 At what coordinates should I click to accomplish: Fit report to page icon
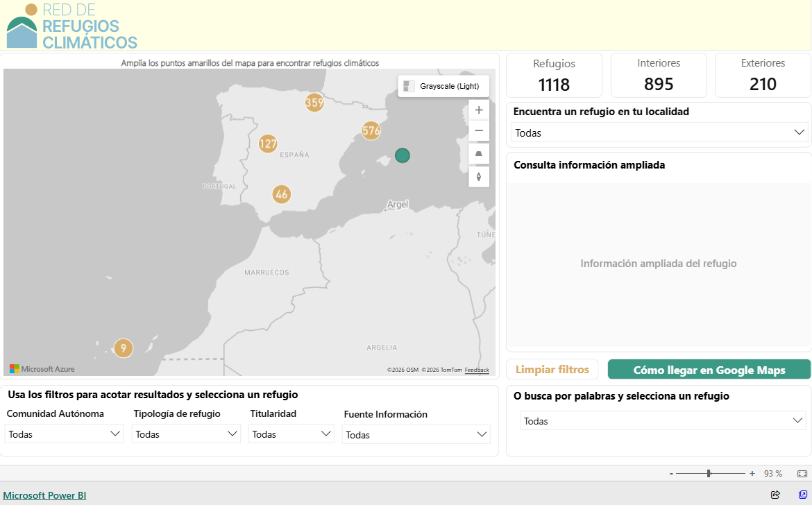coord(802,473)
